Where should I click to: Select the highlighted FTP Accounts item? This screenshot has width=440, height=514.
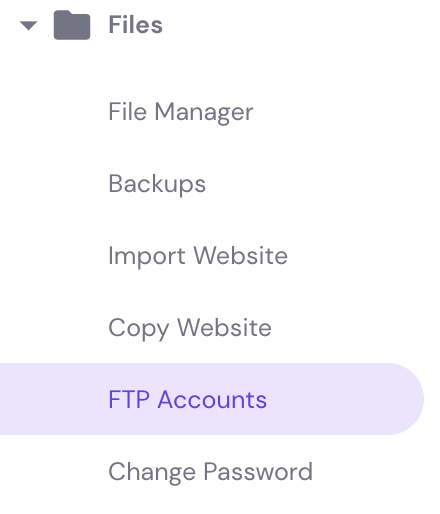212,399
